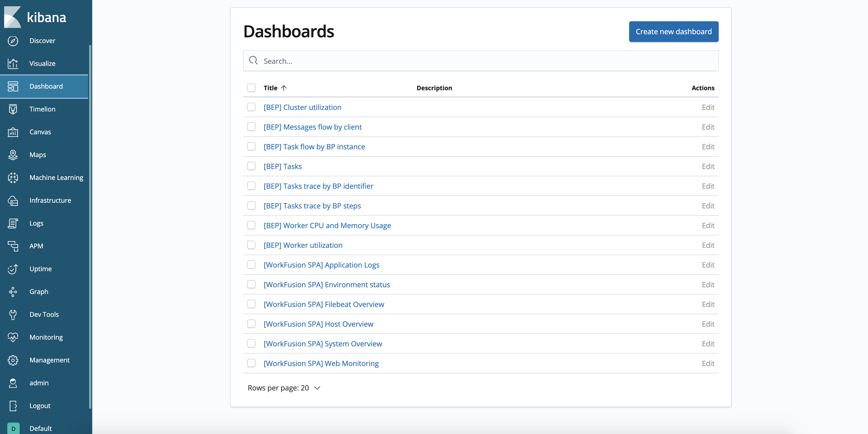Viewport: 868px width, 434px height.
Task: Click the Canvas icon in the sidebar
Action: tap(13, 132)
